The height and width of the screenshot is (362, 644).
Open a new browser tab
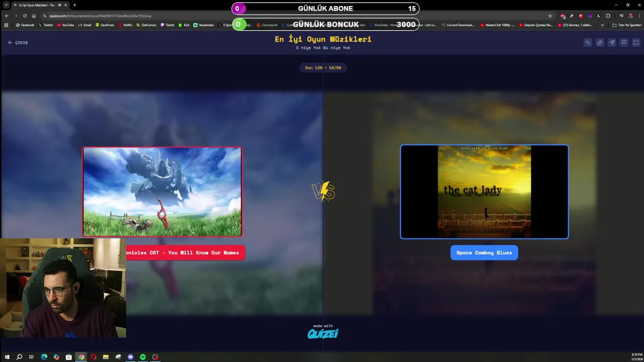(x=74, y=5)
